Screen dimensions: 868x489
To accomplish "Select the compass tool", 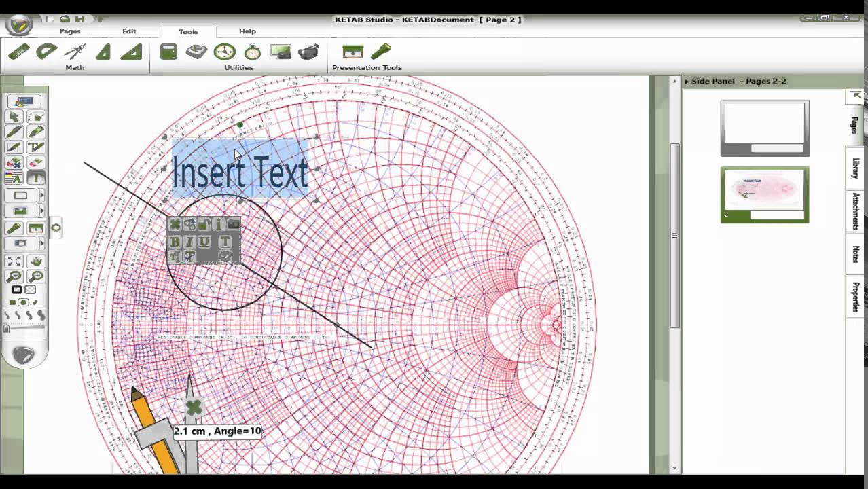I will [x=75, y=52].
